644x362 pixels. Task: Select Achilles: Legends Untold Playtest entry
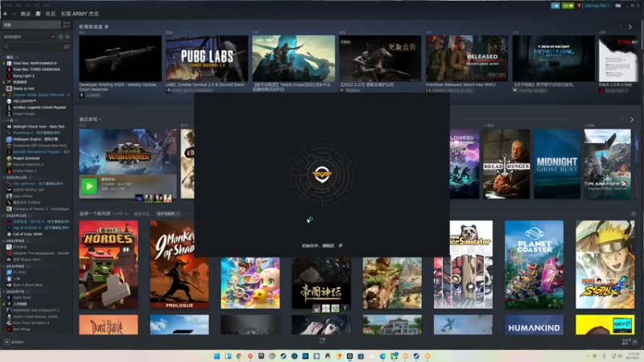point(39,108)
